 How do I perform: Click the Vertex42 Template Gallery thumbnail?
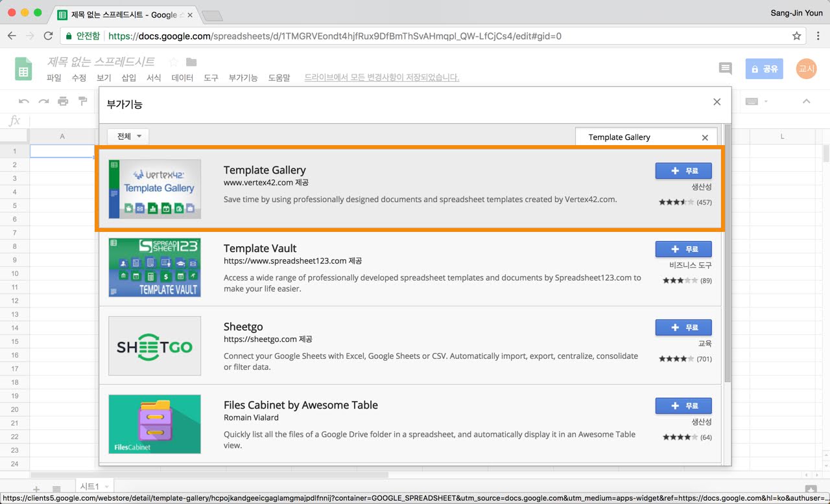pos(155,189)
